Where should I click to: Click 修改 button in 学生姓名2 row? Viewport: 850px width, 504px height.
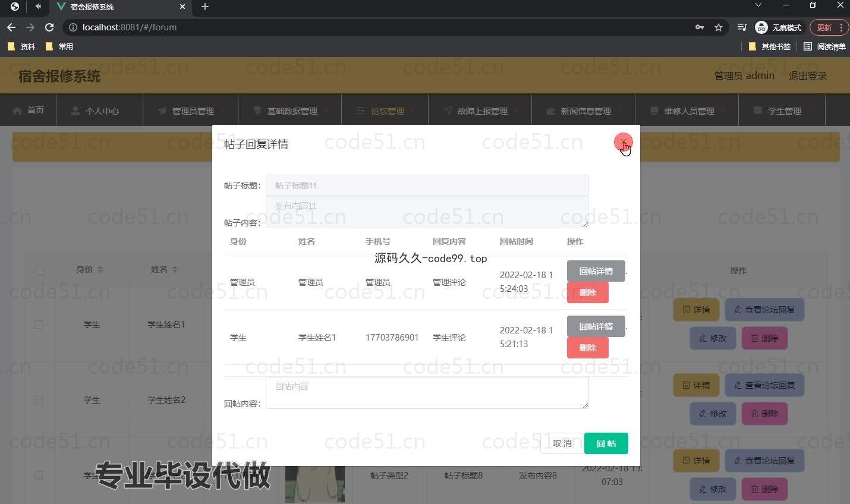713,414
